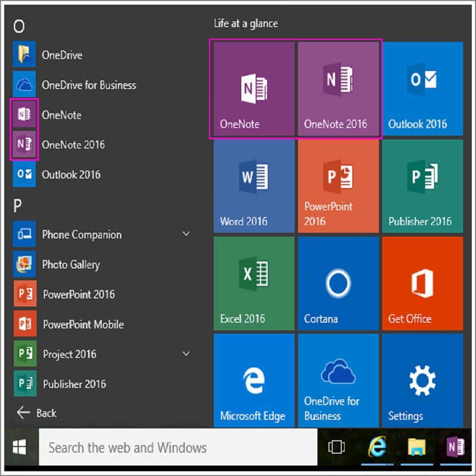
Task: Click the Outlook 2016 list icon
Action: coord(24,174)
